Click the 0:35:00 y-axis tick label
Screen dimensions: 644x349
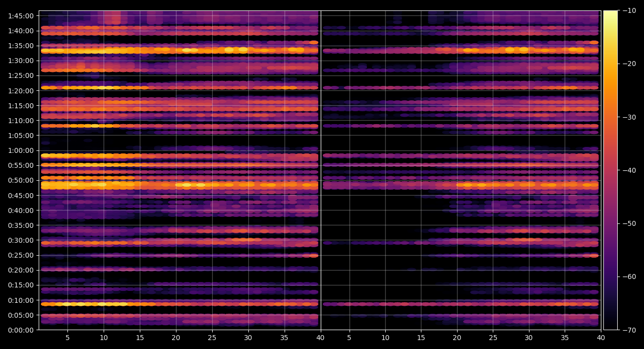pos(21,225)
